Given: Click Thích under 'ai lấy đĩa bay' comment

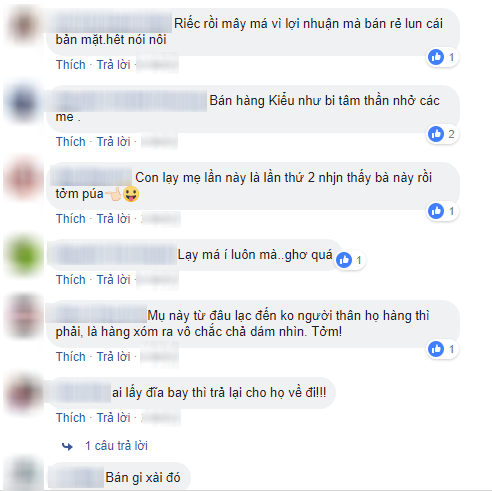Looking at the screenshot, I should [x=71, y=418].
